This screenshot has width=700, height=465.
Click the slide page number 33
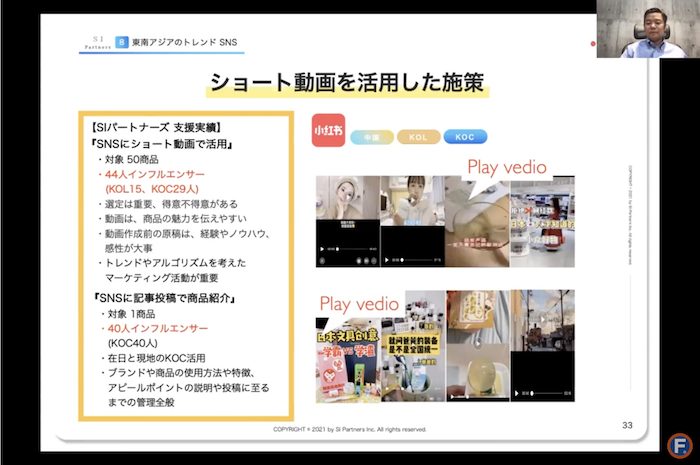pos(627,425)
